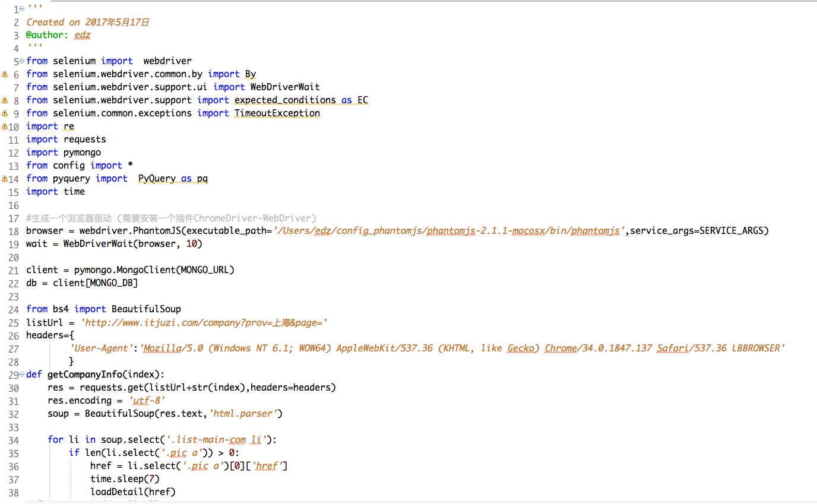The image size is (817, 504).
Task: Click 'time.sleep(7)' on line 37
Action: (x=125, y=479)
